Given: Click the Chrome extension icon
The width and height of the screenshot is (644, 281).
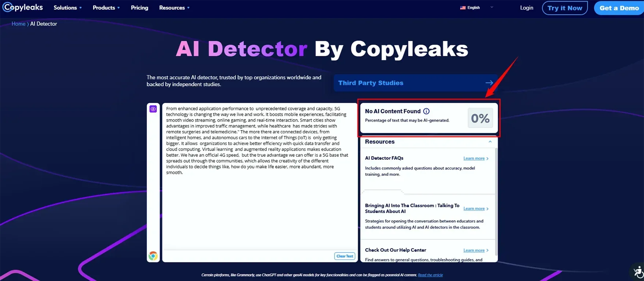Looking at the screenshot, I should click(x=153, y=256).
